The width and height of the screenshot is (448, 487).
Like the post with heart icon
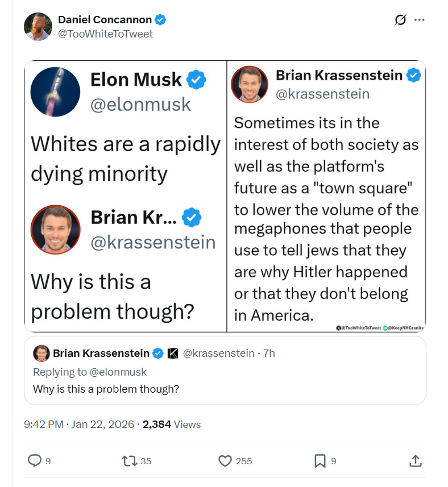click(225, 461)
